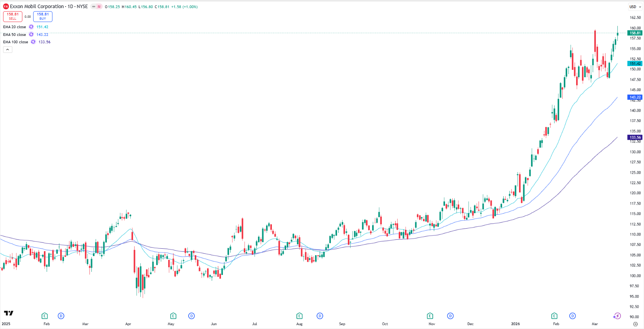Click the EMA 100 refresh status icon
The width and height of the screenshot is (644, 329).
33,42
